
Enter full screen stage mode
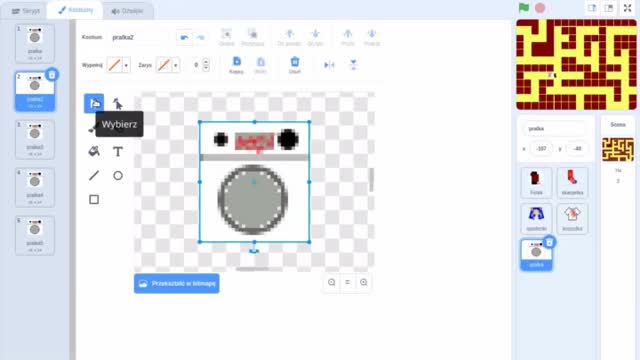627,8
